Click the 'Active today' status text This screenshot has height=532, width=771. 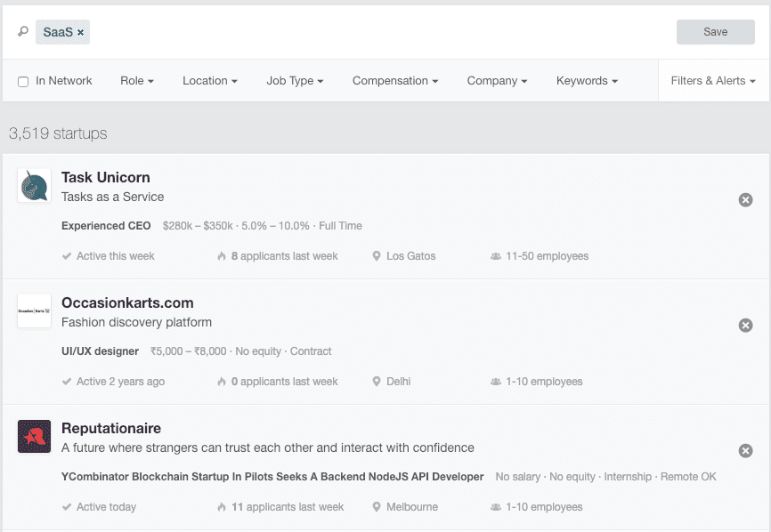point(106,507)
